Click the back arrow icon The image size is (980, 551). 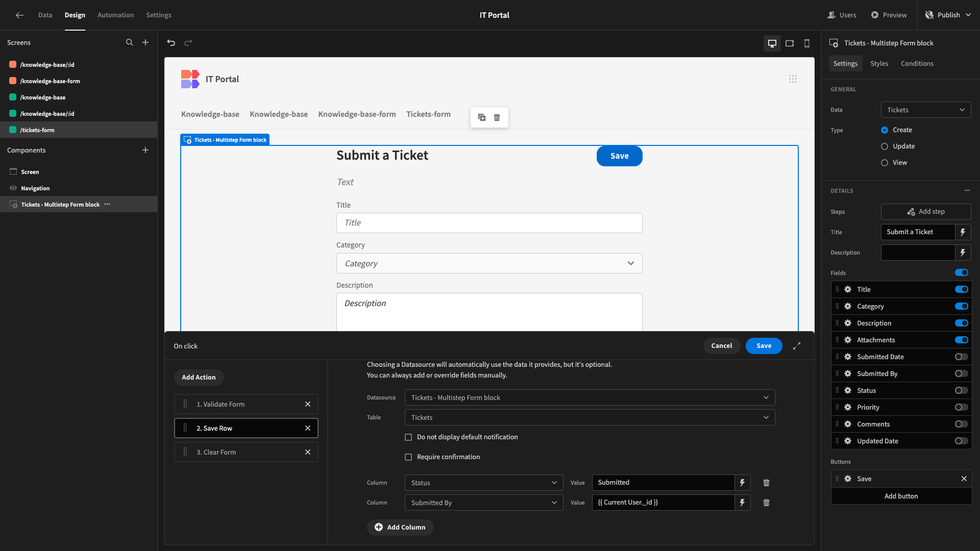[x=19, y=15]
